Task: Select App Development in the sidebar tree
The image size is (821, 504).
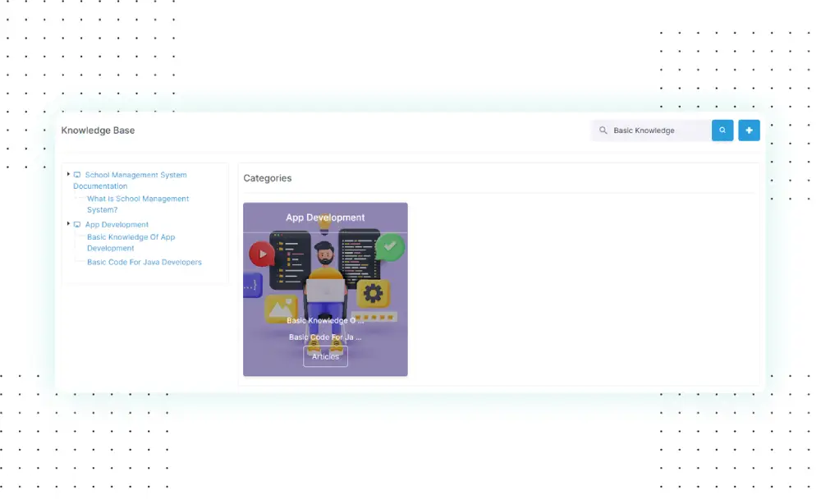Action: point(117,224)
